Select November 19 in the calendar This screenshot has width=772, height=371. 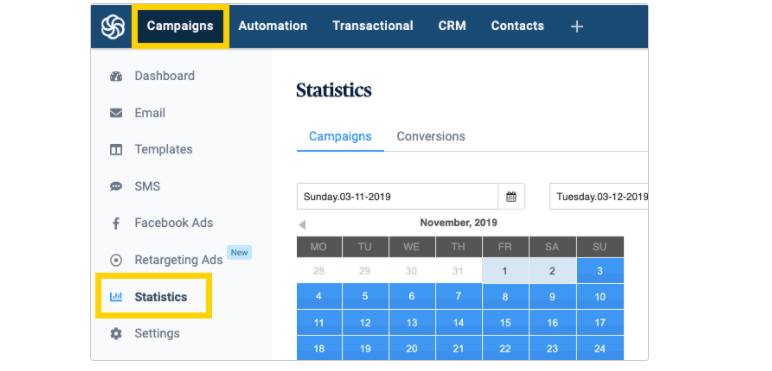[x=365, y=348]
